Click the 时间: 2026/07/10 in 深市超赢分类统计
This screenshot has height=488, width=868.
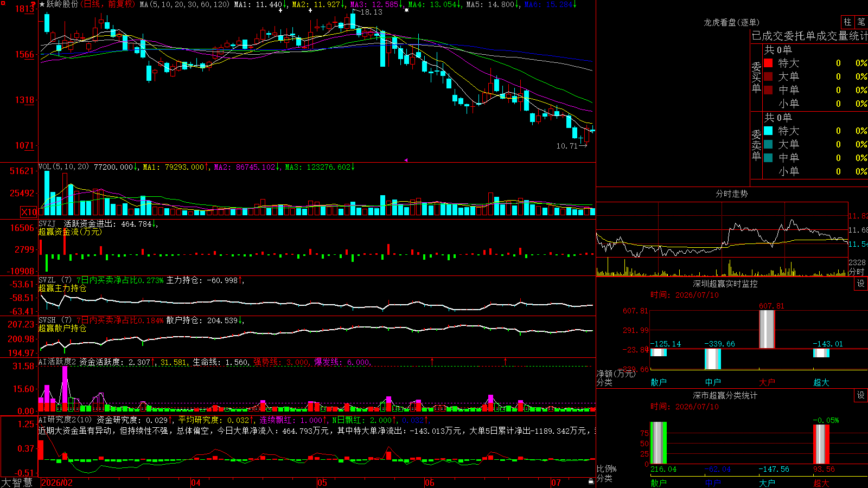click(684, 407)
